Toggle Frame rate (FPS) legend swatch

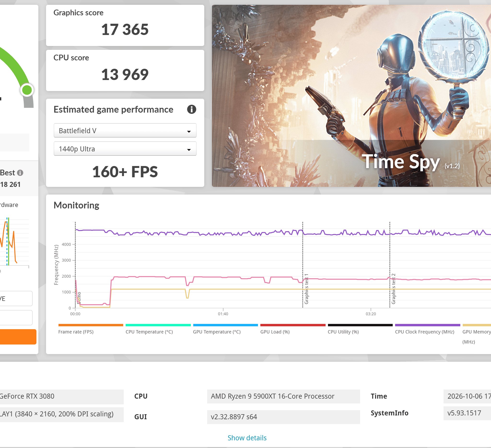(x=91, y=325)
